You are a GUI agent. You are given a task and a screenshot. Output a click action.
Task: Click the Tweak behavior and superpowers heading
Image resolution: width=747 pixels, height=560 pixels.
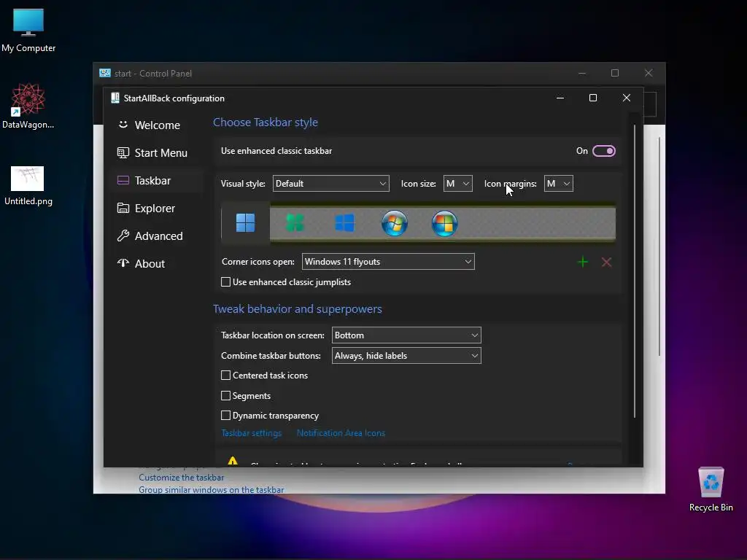[x=298, y=309]
